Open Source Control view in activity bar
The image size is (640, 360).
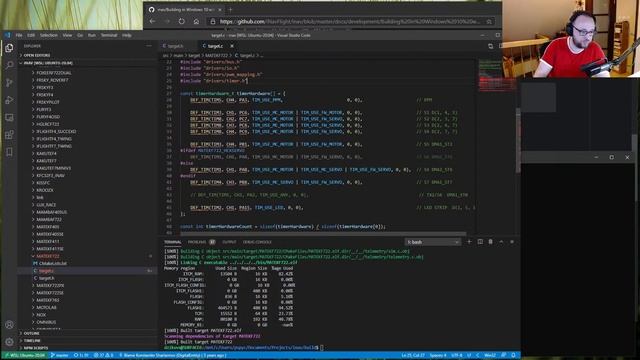point(9,83)
